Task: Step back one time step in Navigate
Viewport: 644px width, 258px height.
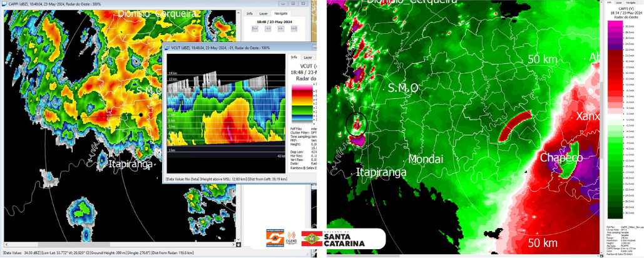Action: coord(267,29)
